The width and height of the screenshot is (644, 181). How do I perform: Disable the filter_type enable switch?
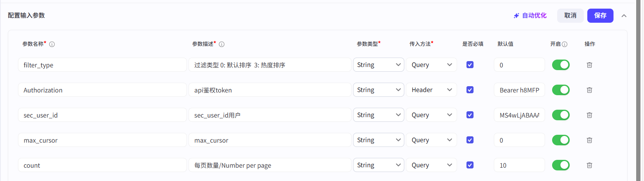[561, 65]
